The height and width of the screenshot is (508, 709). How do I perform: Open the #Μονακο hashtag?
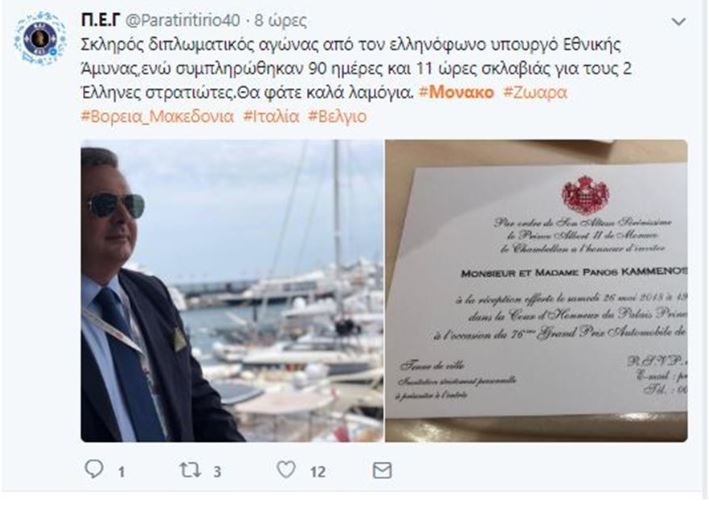pos(456,92)
